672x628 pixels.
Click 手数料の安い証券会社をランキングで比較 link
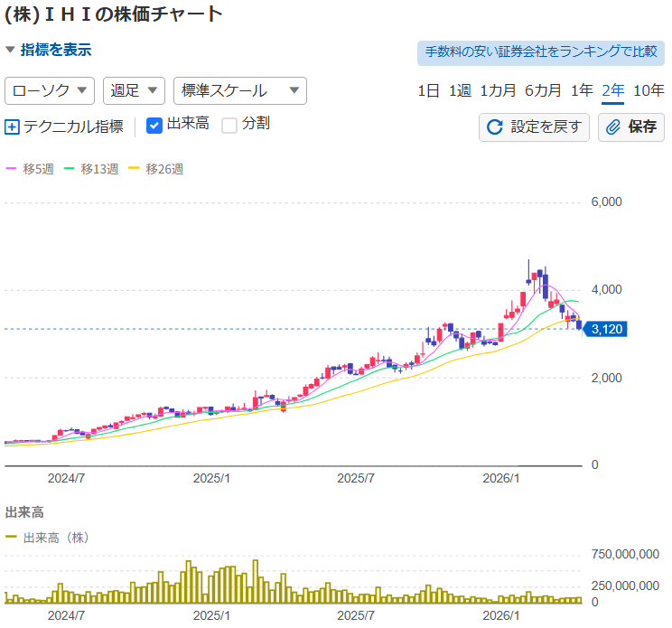pos(540,52)
